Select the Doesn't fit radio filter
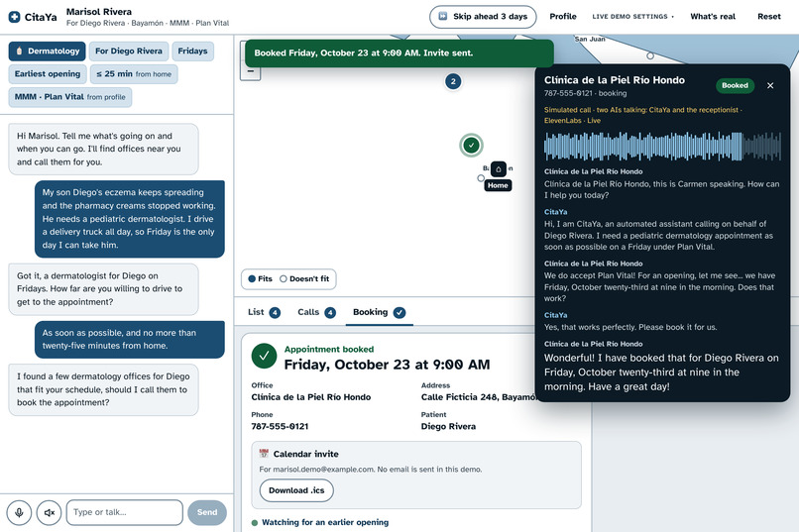799x532 pixels. click(304, 279)
